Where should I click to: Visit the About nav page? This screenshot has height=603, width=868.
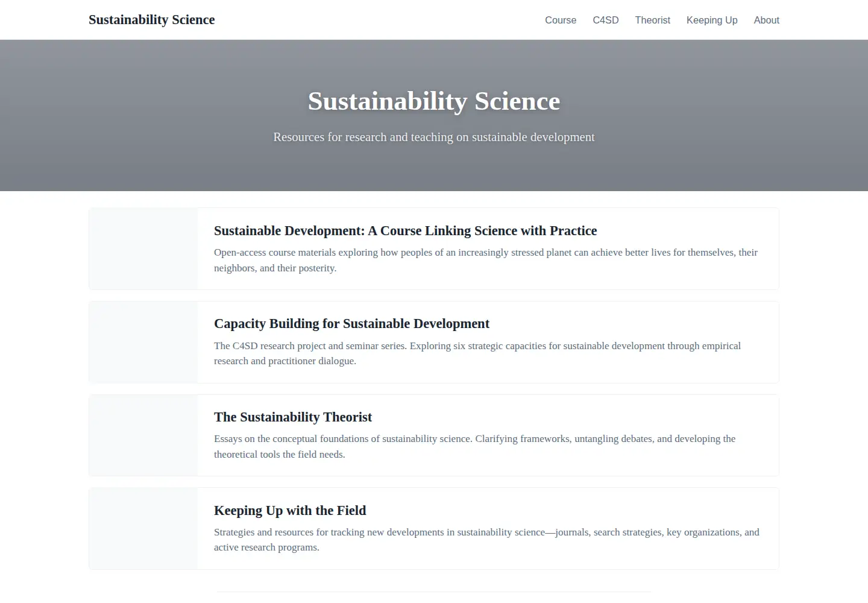click(x=766, y=20)
